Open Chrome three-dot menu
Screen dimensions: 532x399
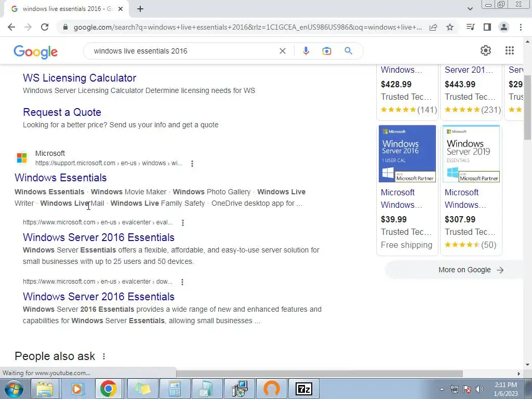521,27
